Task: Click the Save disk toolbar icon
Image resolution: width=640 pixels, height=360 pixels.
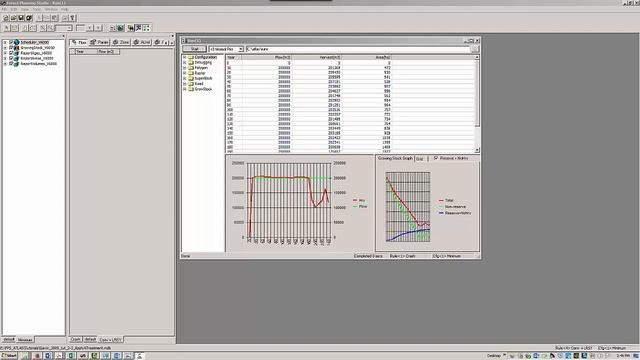Action: point(21,18)
